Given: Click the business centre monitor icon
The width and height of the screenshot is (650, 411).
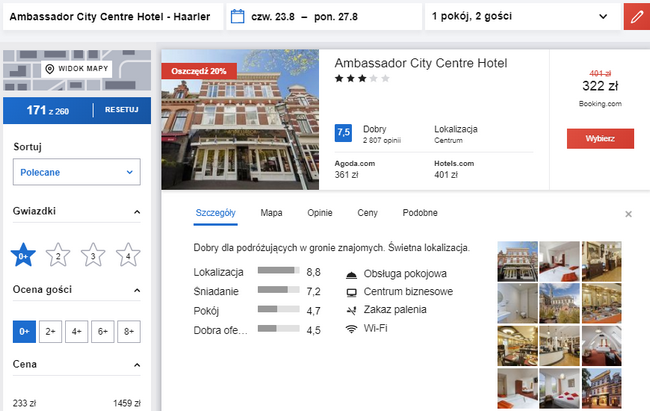Looking at the screenshot, I should click(352, 292).
